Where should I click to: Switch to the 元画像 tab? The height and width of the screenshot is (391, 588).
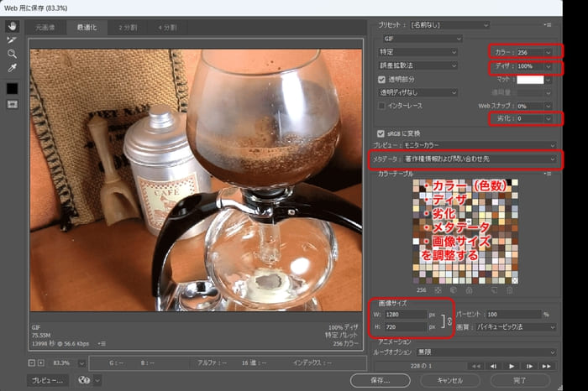click(44, 28)
